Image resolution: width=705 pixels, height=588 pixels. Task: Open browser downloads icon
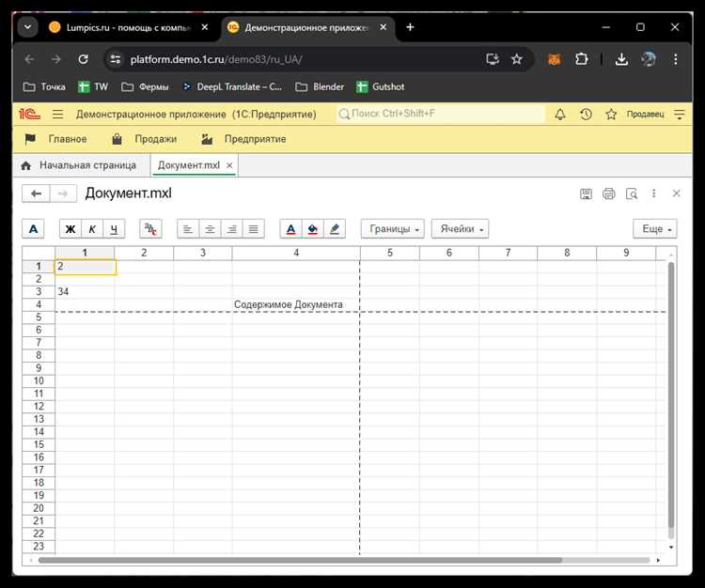click(621, 59)
